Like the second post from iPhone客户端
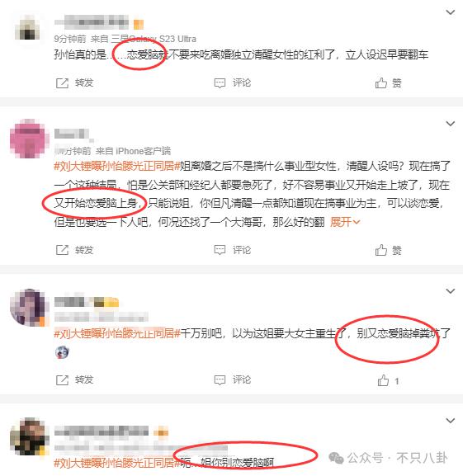463x476 pixels. (x=381, y=250)
